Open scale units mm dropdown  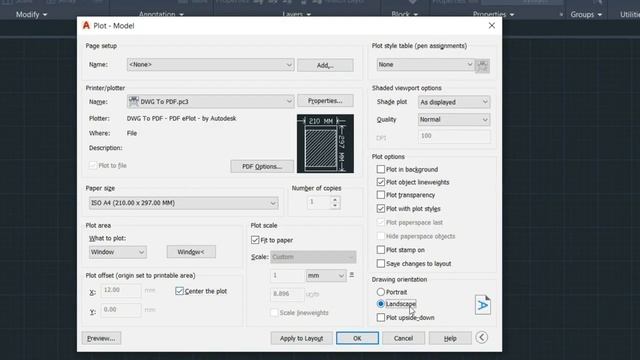(326, 276)
